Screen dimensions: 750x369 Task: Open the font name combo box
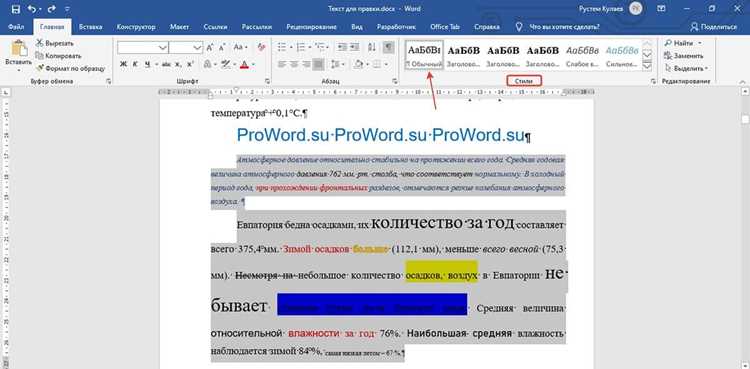pos(143,47)
